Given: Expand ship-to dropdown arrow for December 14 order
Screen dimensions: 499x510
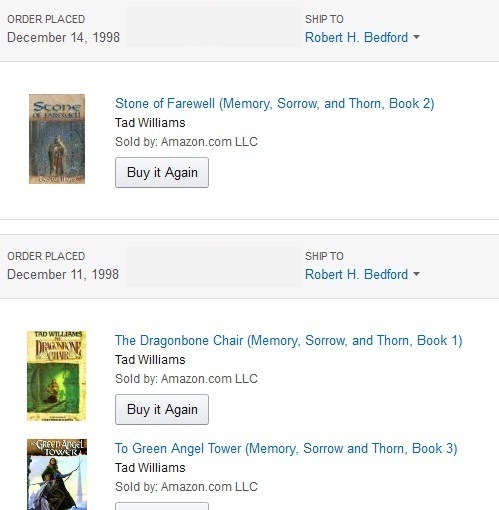Looking at the screenshot, I should coord(416,37).
